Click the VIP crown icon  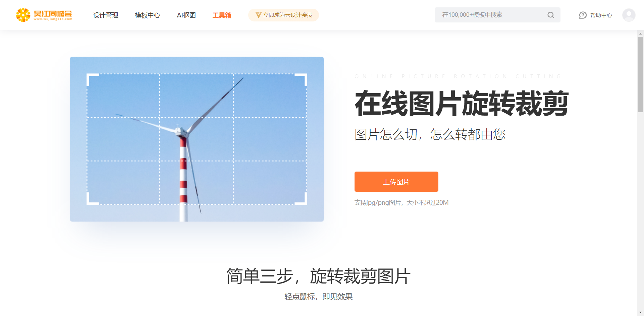click(x=258, y=15)
